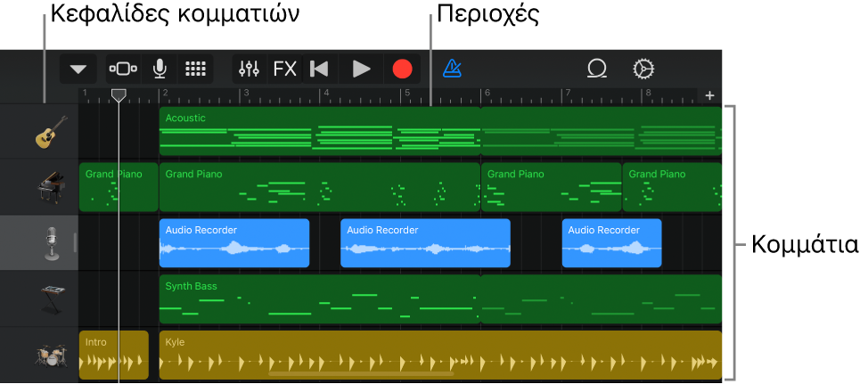Tap the microphone input button

(160, 69)
